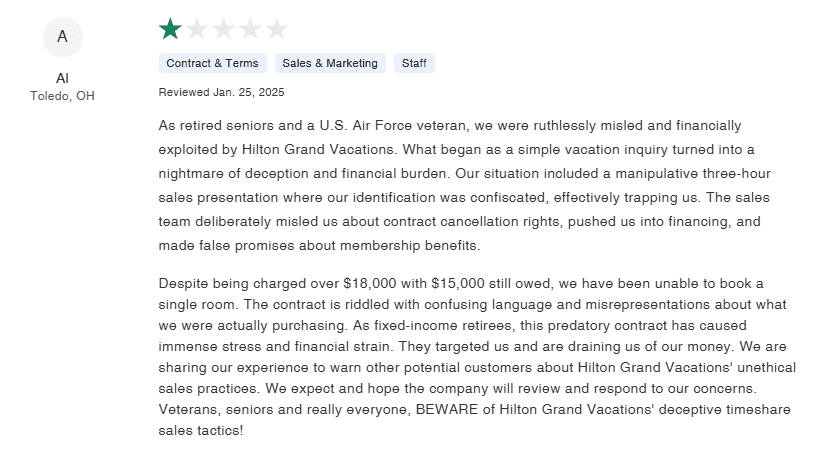Click the Toledo, OH location text
The image size is (815, 453).
click(63, 96)
